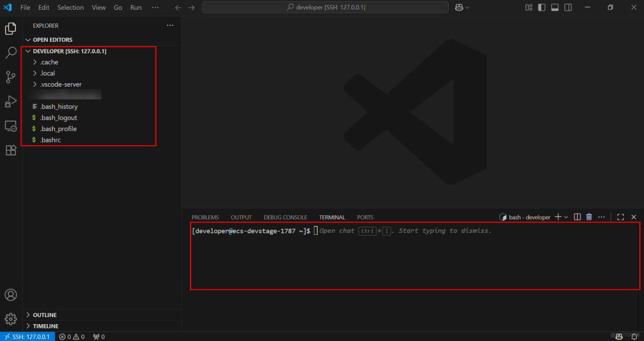Viewport: 644px width, 341px height.
Task: Open errors and warnings status item
Action: point(72,337)
